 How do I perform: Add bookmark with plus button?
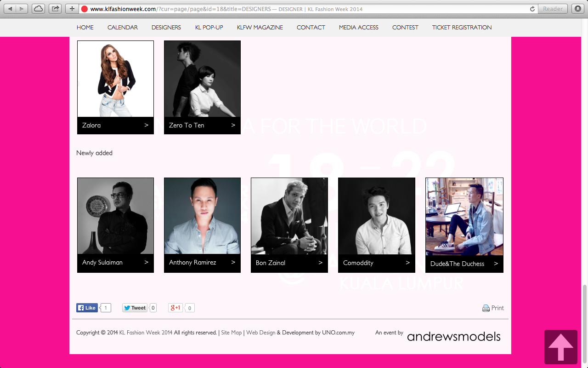point(72,9)
